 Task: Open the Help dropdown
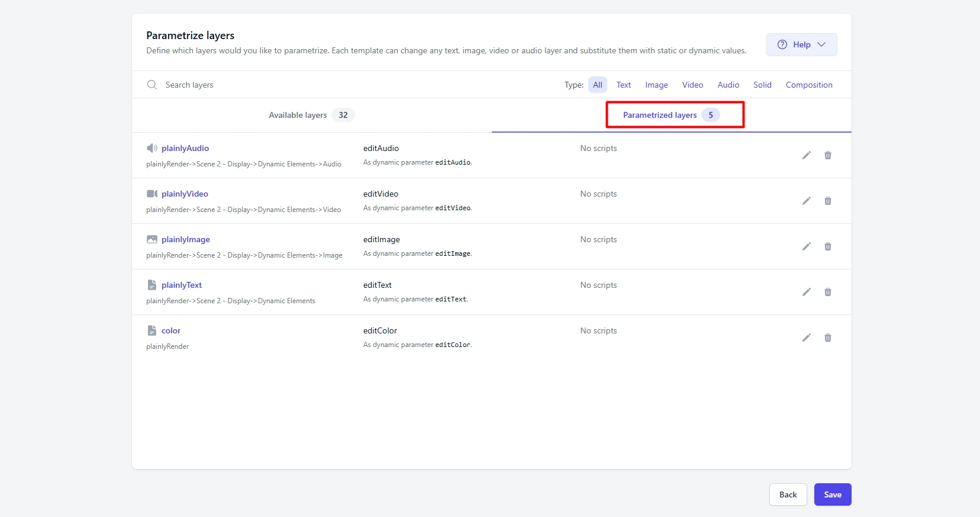click(801, 44)
